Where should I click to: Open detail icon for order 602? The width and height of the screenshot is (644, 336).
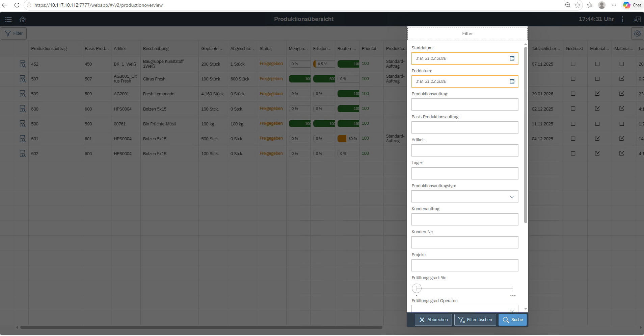tap(23, 153)
